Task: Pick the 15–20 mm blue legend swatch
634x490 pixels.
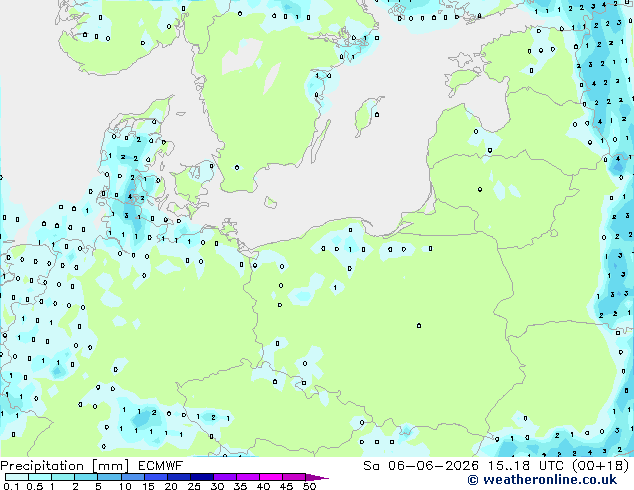Action: pos(156,477)
